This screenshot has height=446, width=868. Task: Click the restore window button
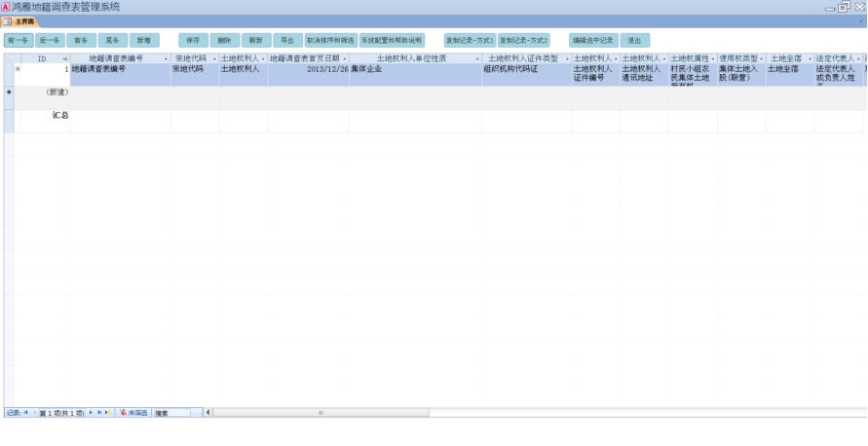click(844, 7)
